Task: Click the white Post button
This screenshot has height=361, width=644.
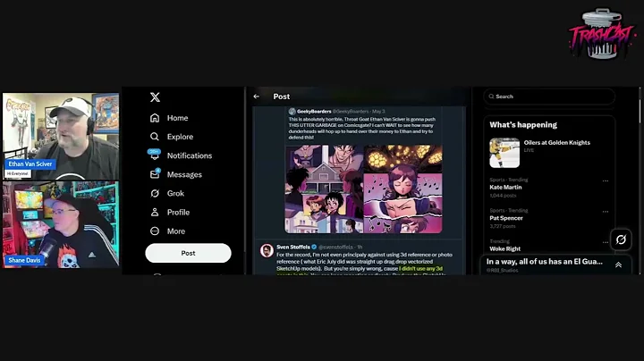Action: click(x=188, y=253)
